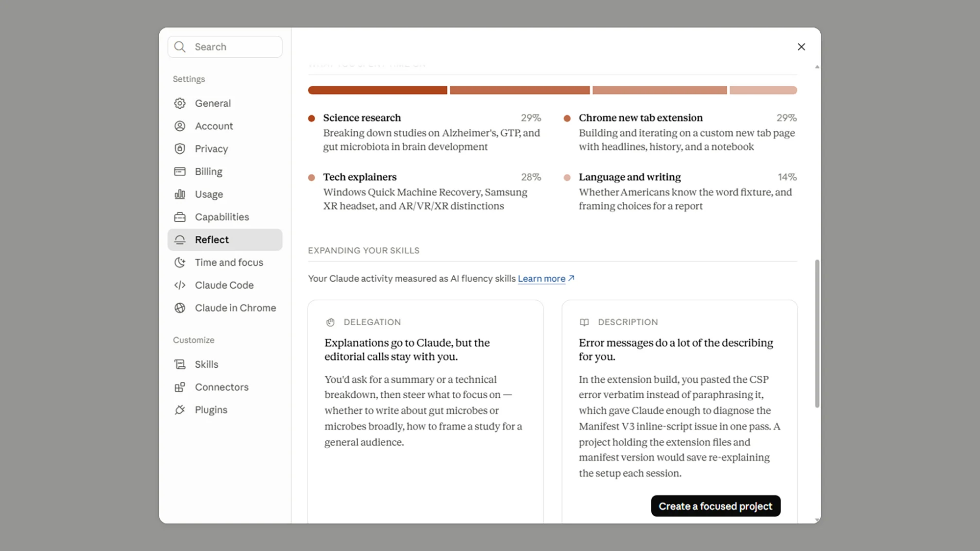Open the Account settings page
980x551 pixels.
coord(225,126)
